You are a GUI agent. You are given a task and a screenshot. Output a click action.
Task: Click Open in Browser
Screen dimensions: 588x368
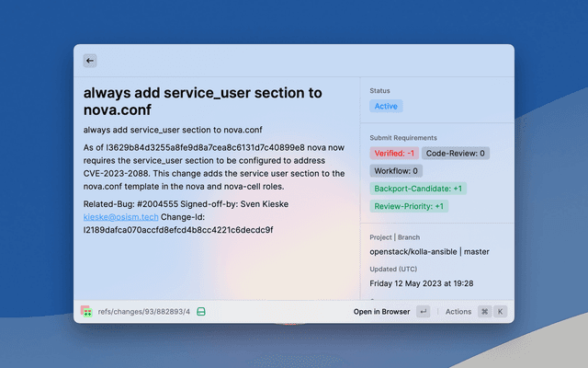pos(381,312)
